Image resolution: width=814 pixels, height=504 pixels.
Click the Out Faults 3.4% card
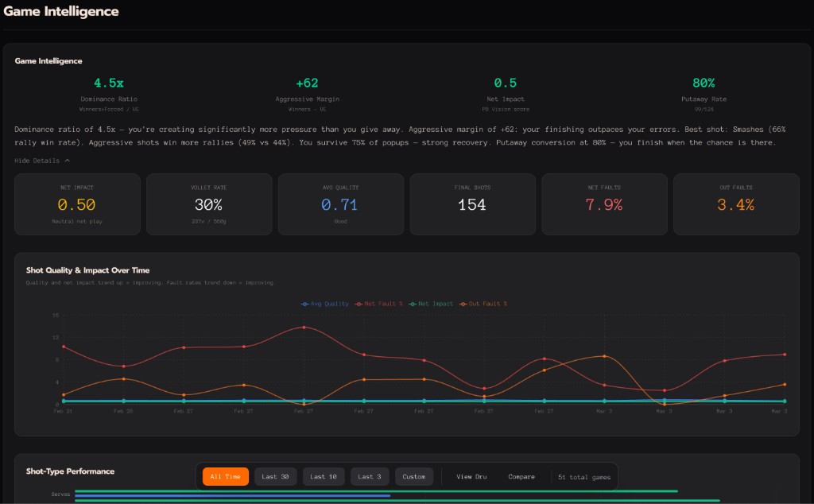[736, 204]
